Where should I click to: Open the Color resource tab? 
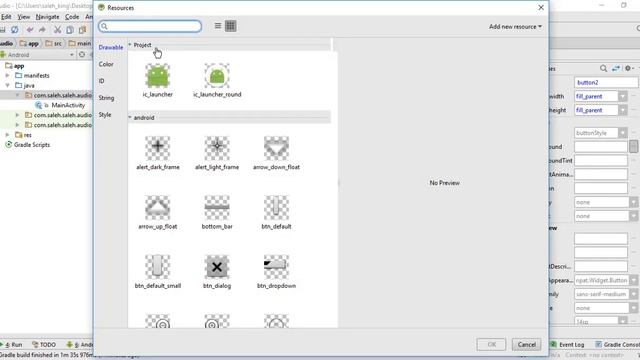click(106, 64)
